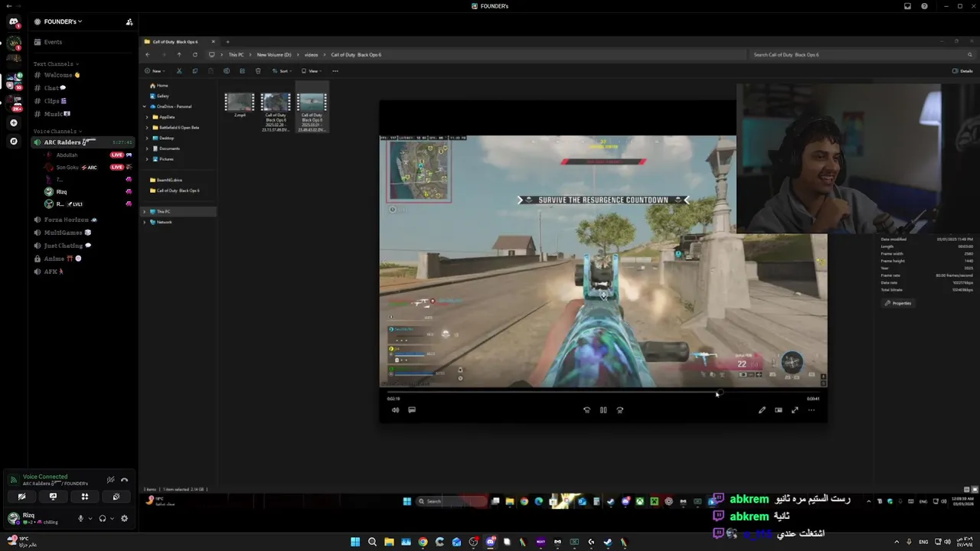Click Explorer up-directory arrow

pos(179,54)
